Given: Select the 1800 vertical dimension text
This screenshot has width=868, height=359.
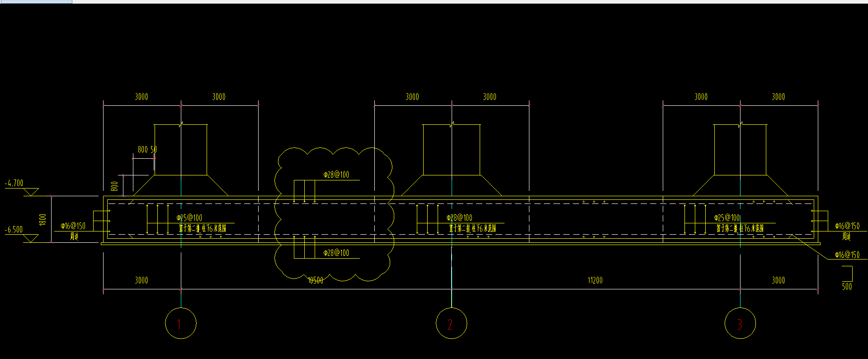Looking at the screenshot, I should point(43,220).
